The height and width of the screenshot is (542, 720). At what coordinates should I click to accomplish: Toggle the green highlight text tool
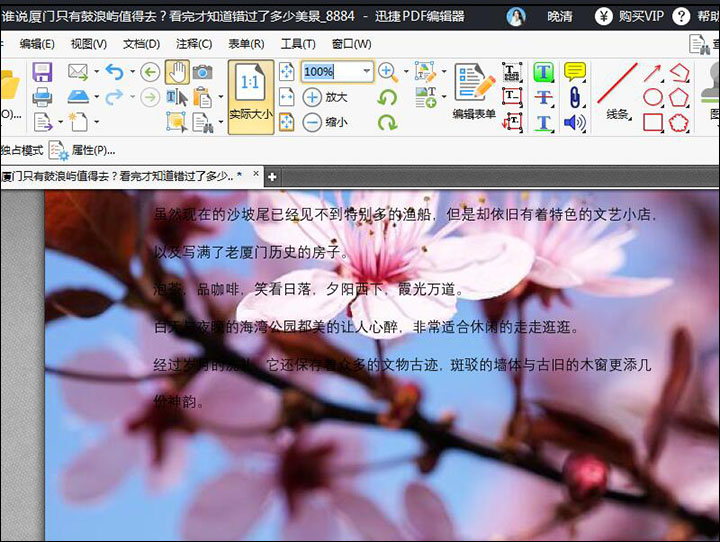point(543,71)
